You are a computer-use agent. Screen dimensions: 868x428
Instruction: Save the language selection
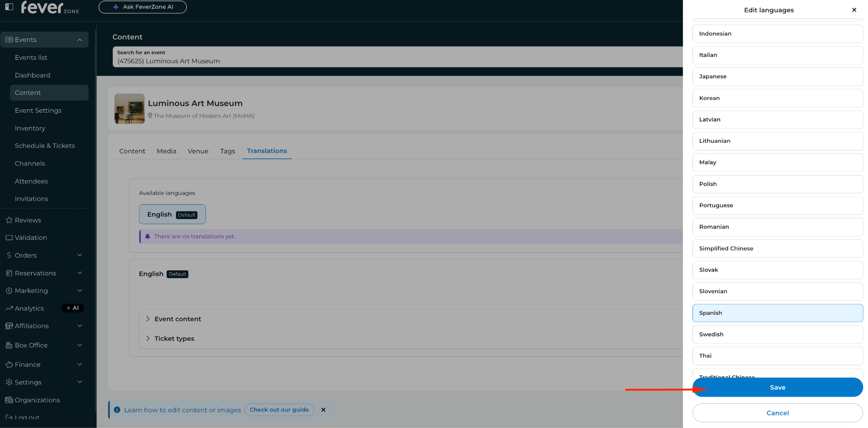[x=778, y=387]
